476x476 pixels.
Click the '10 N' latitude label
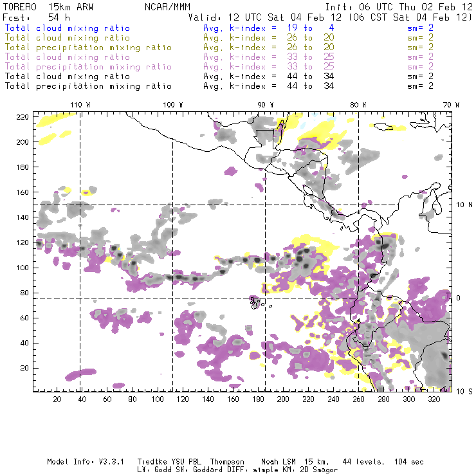coord(464,205)
